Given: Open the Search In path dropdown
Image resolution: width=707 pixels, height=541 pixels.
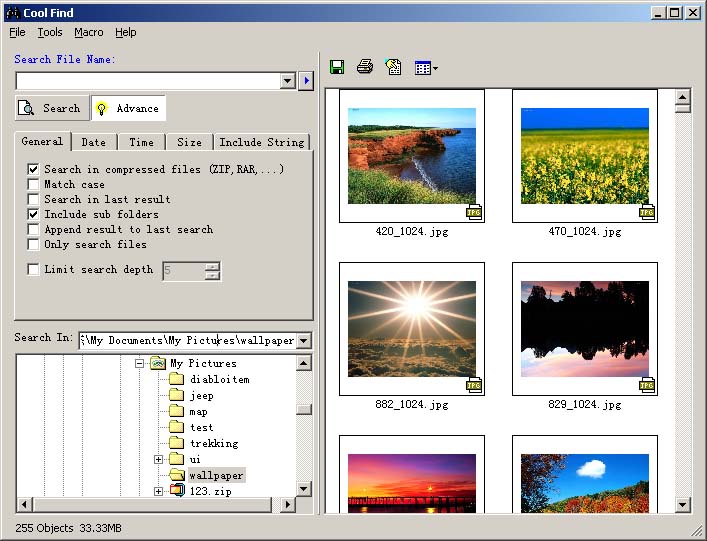Looking at the screenshot, I should tap(304, 340).
